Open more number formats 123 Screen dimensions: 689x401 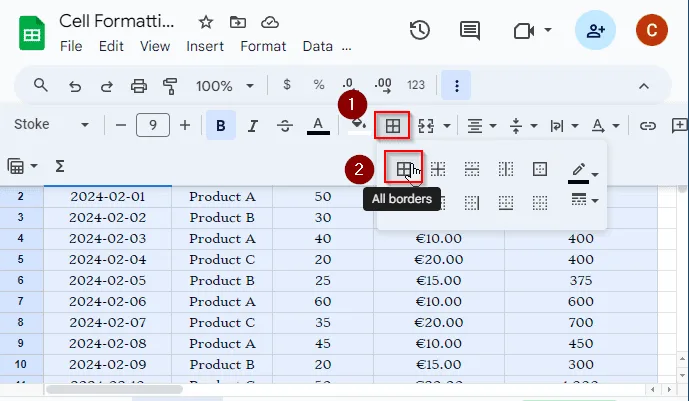(416, 85)
